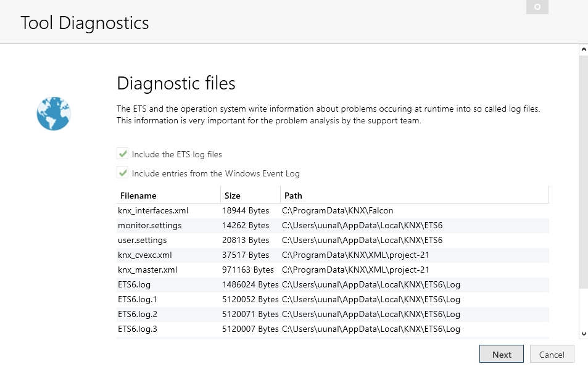Select the ETS6.log file row
This screenshot has width=588, height=367.
coord(333,285)
